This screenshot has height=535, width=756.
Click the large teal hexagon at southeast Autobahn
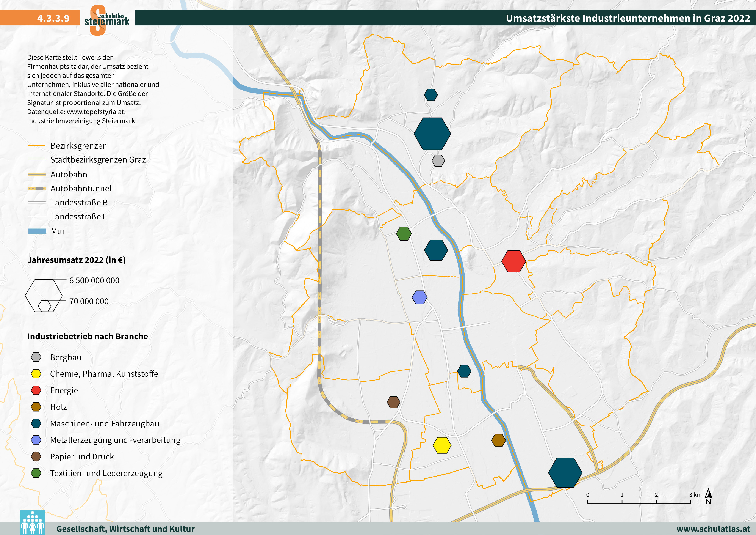[x=565, y=472]
